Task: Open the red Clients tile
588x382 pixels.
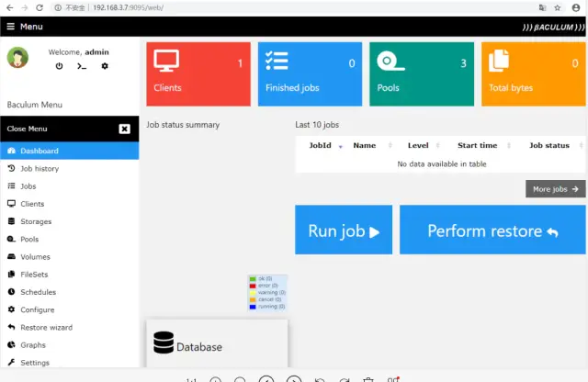Action: tap(198, 73)
